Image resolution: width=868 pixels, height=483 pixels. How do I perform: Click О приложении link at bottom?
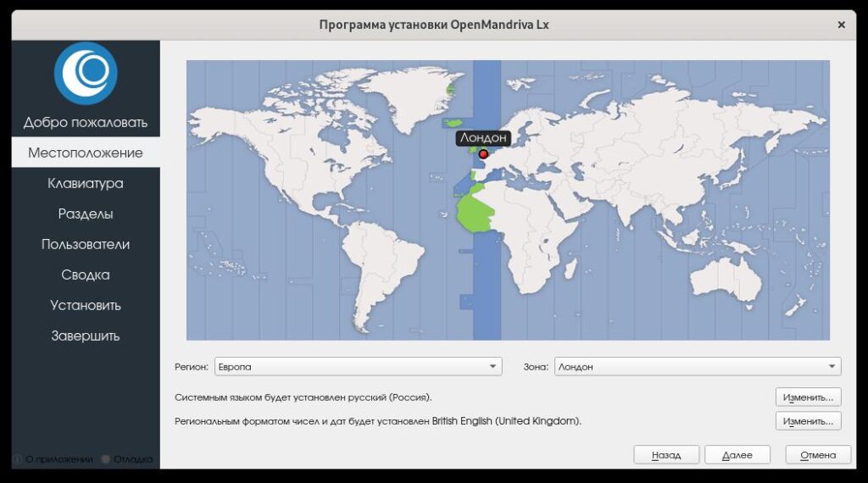point(53,459)
